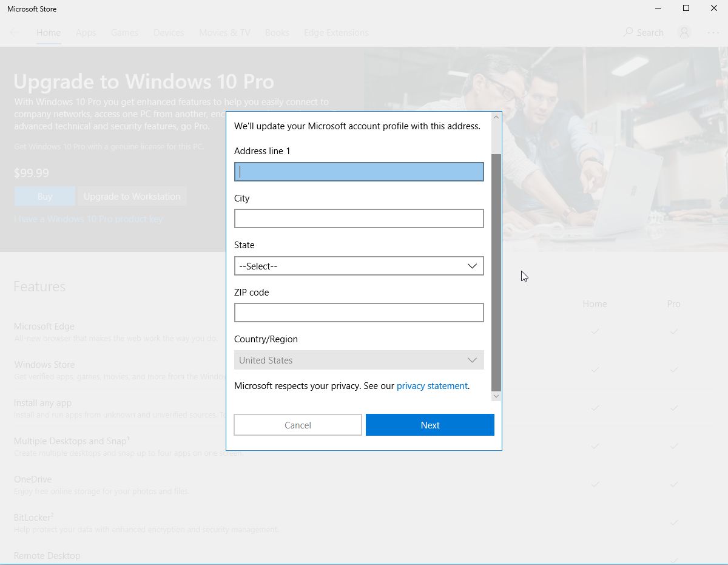Open the Books tab
728x565 pixels.
tap(277, 33)
